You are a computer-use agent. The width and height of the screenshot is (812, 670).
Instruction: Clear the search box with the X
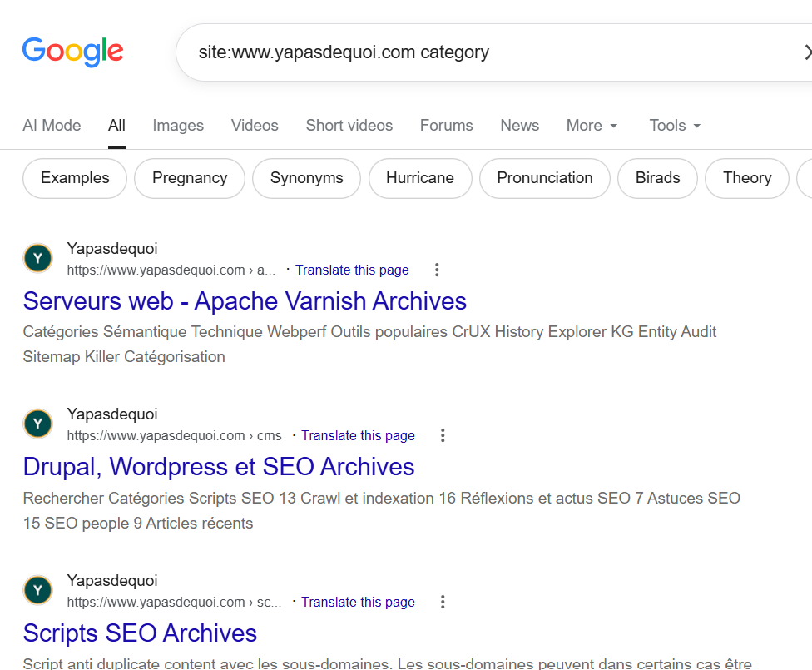[x=807, y=52]
